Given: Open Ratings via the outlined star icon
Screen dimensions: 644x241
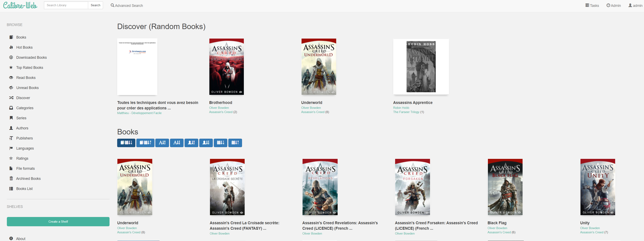Looking at the screenshot, I should (x=11, y=158).
